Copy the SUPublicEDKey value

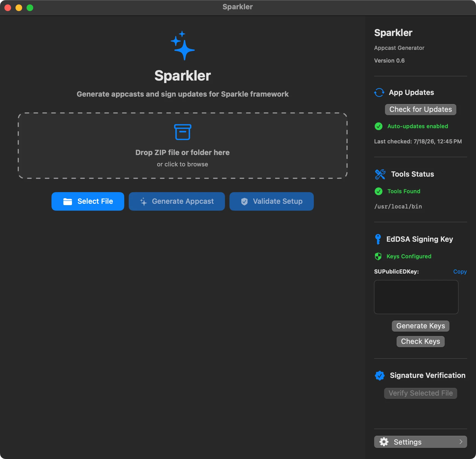point(460,272)
